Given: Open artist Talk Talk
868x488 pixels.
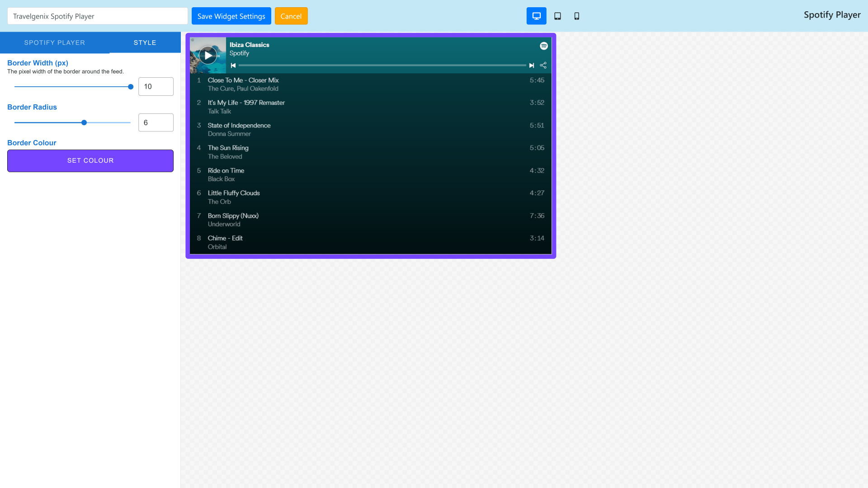Looking at the screenshot, I should (x=219, y=111).
